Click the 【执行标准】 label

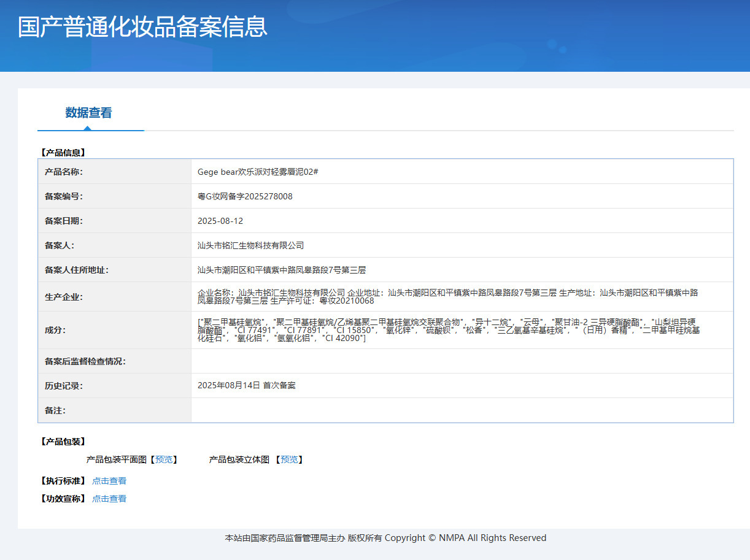(x=63, y=481)
